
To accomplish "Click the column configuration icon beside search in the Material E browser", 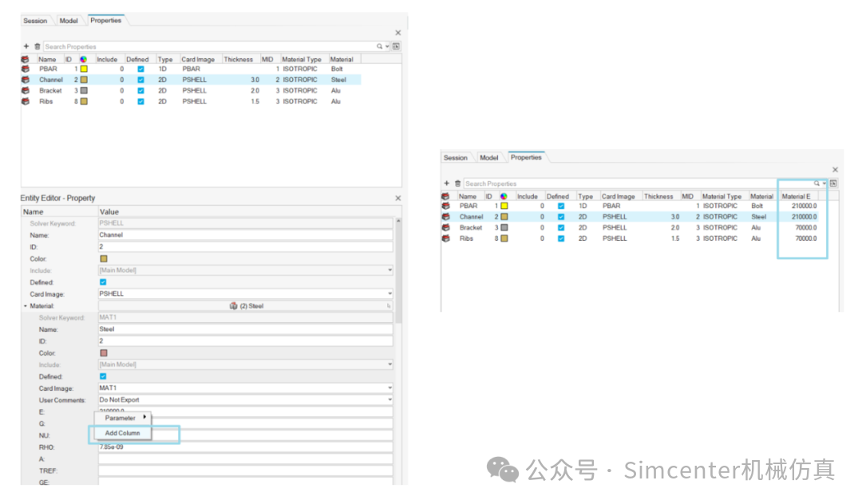I will click(833, 183).
